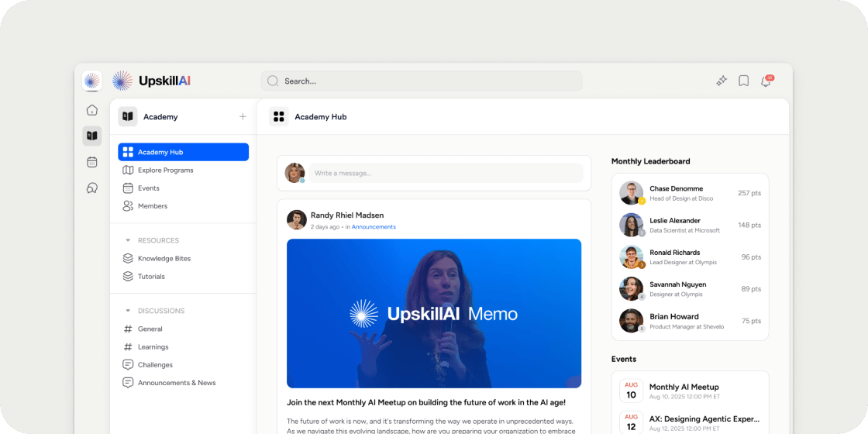Open Tutorials resource

[183, 276]
